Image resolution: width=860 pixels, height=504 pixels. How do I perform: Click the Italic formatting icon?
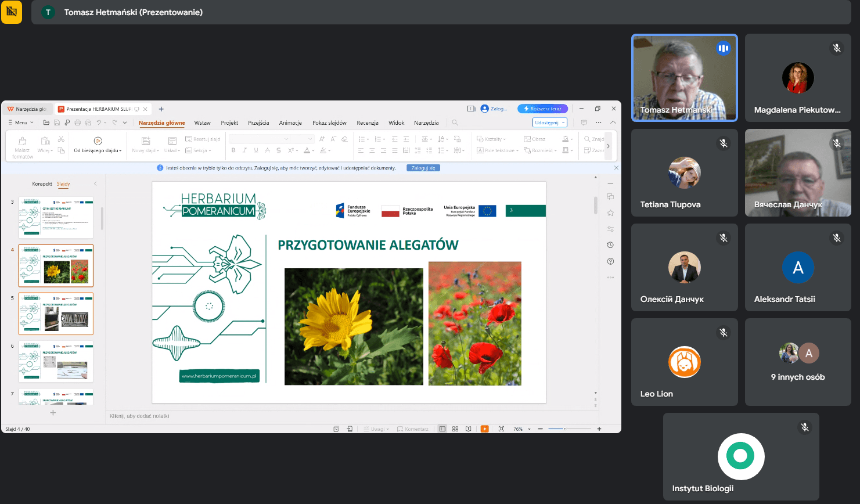click(244, 150)
